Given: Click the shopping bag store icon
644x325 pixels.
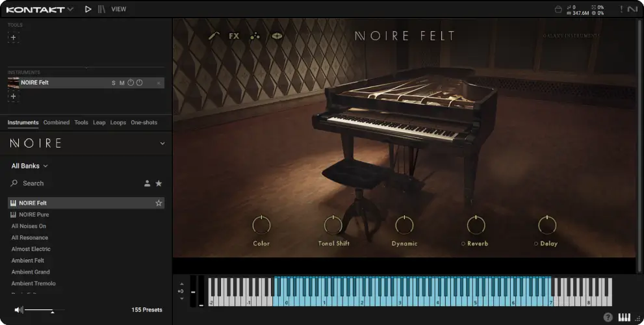Looking at the screenshot, I should click(558, 10).
